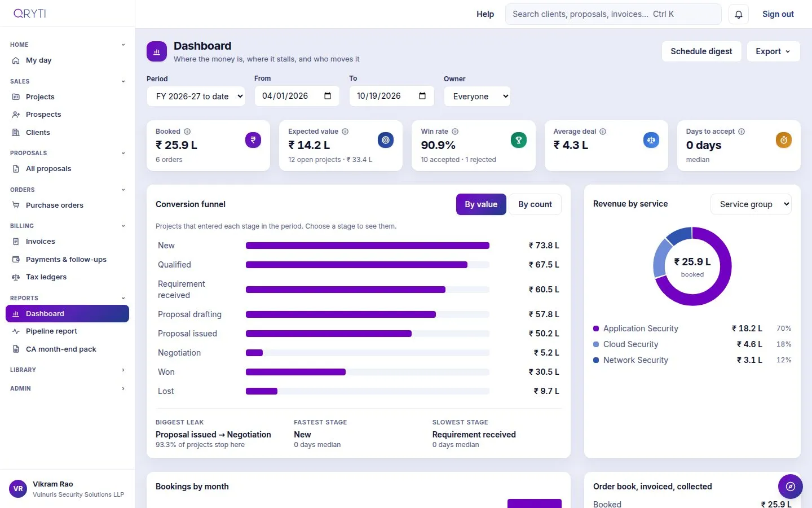Click the QRYTI logo
The width and height of the screenshot is (812, 508).
point(30,14)
